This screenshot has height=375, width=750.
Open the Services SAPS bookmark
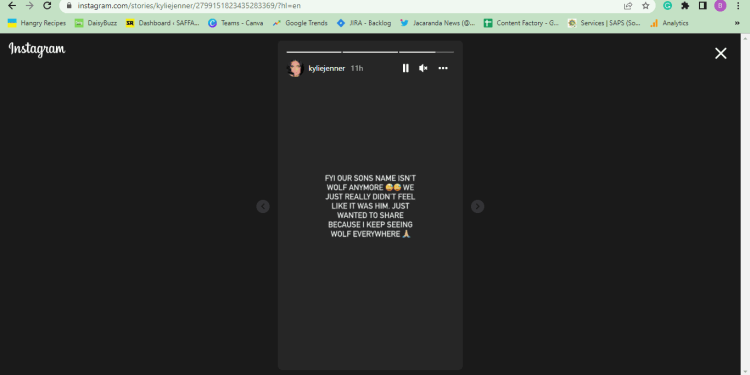point(604,23)
